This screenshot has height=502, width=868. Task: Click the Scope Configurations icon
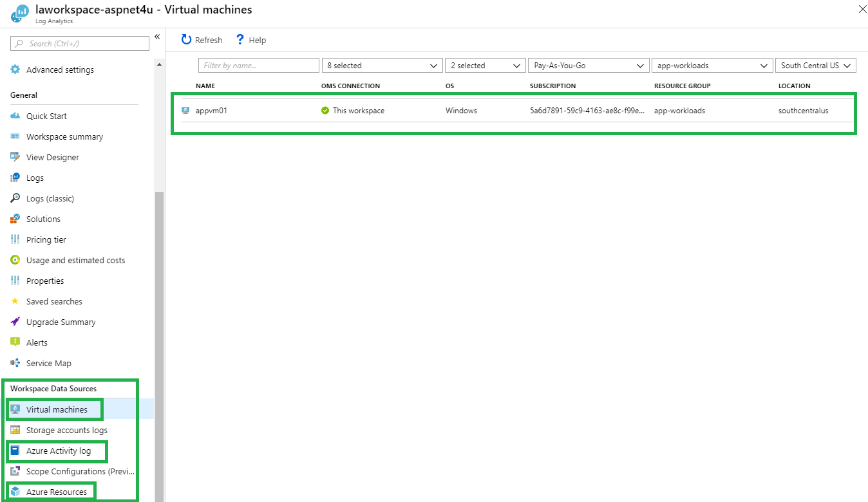pyautogui.click(x=15, y=471)
